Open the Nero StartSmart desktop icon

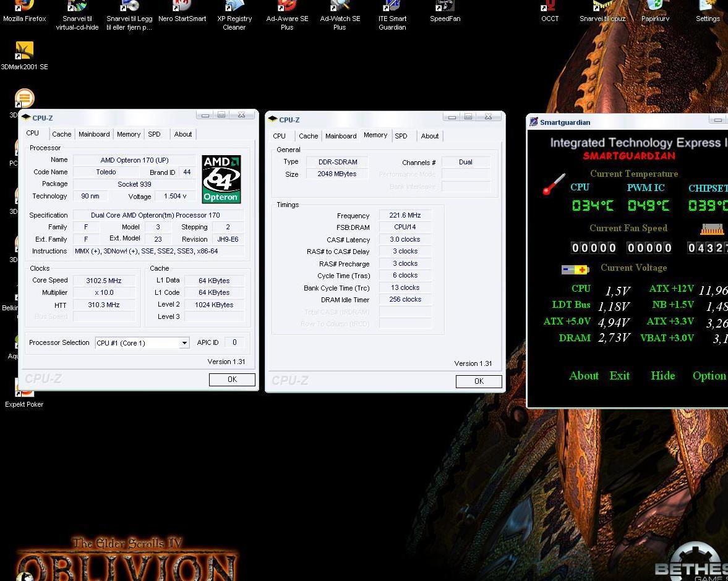click(x=182, y=12)
